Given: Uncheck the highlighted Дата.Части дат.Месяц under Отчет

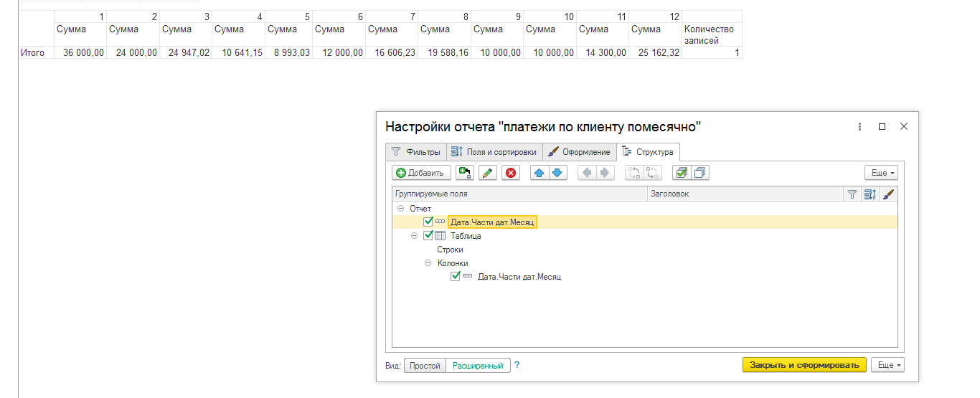Looking at the screenshot, I should click(x=428, y=222).
